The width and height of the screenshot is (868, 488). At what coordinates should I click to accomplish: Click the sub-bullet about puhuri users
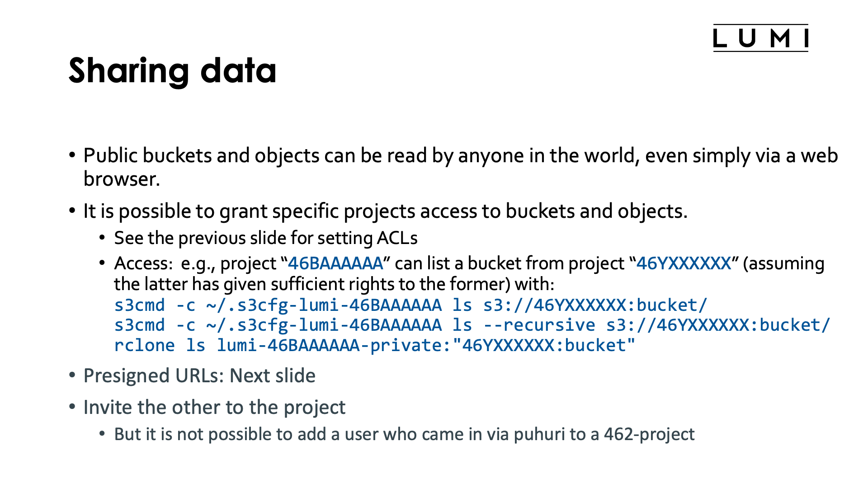click(x=404, y=434)
